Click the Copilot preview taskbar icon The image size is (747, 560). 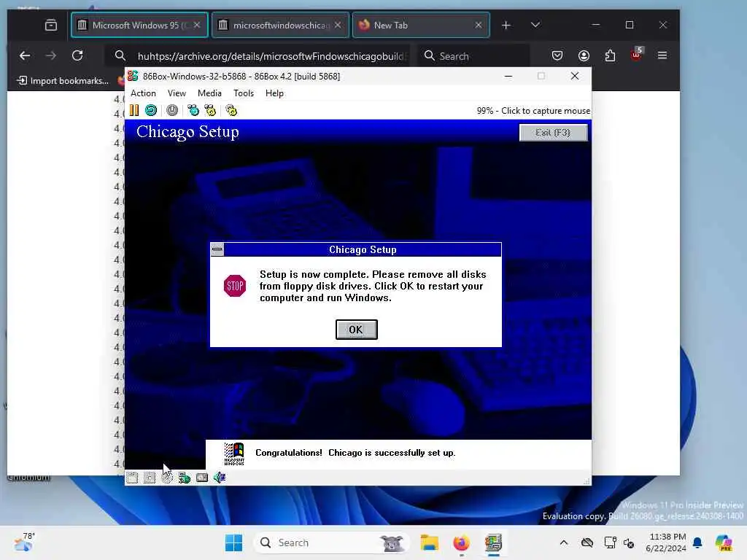pos(724,542)
